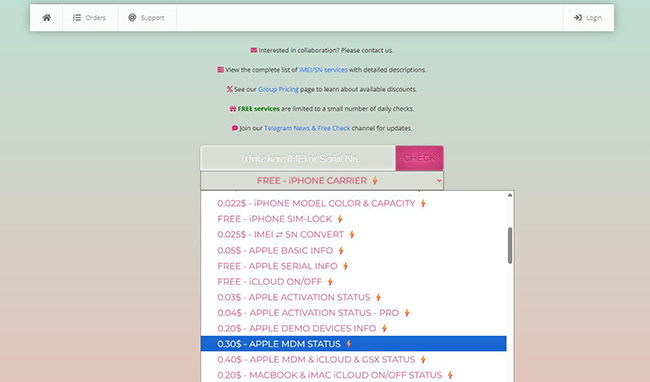The height and width of the screenshot is (382, 650).
Task: Select highlighted 0.30$ APPLE MDM STATUS option
Action: click(x=354, y=344)
